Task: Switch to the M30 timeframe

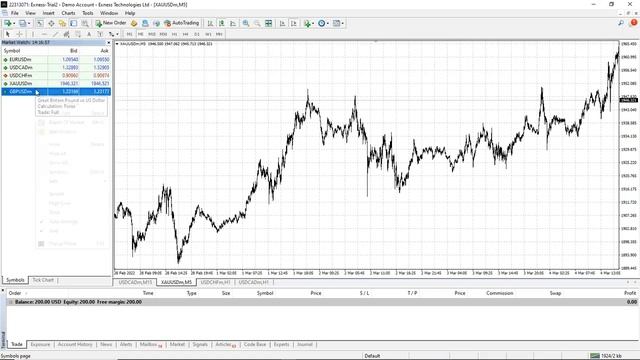Action: tap(163, 34)
